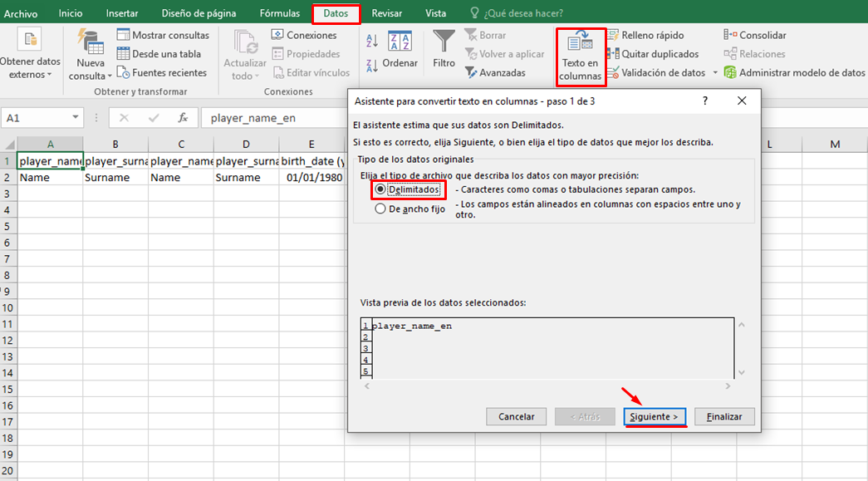The width and height of the screenshot is (868, 481).
Task: Open Fuentes recientes
Action: pos(162,72)
